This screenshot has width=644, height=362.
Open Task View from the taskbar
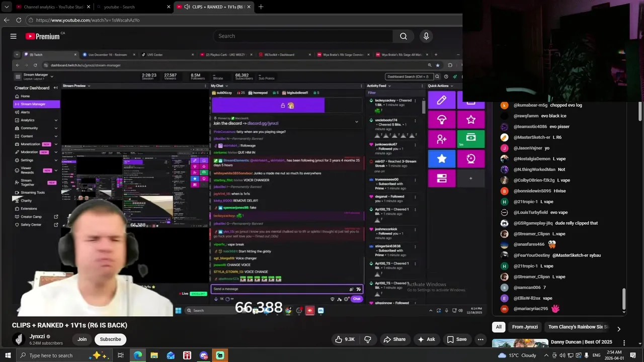click(x=121, y=355)
